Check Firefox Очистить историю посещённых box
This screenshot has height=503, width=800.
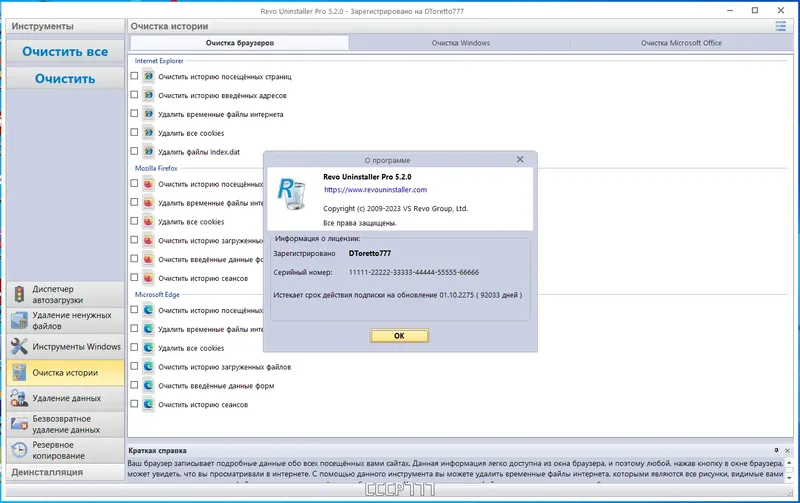point(134,183)
